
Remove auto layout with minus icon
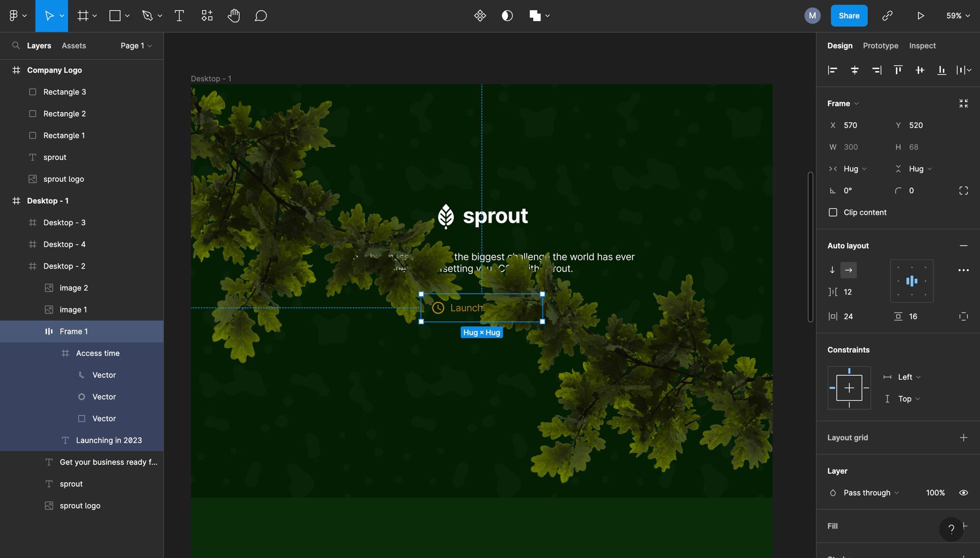(x=963, y=246)
